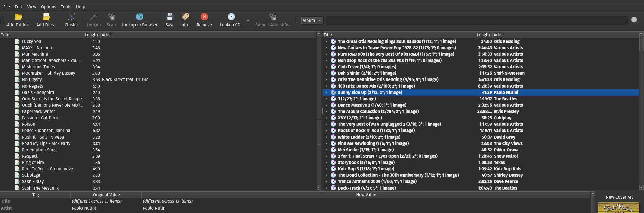Click the Lookup CD disc icon
This screenshot has height=213, width=644.
click(231, 17)
